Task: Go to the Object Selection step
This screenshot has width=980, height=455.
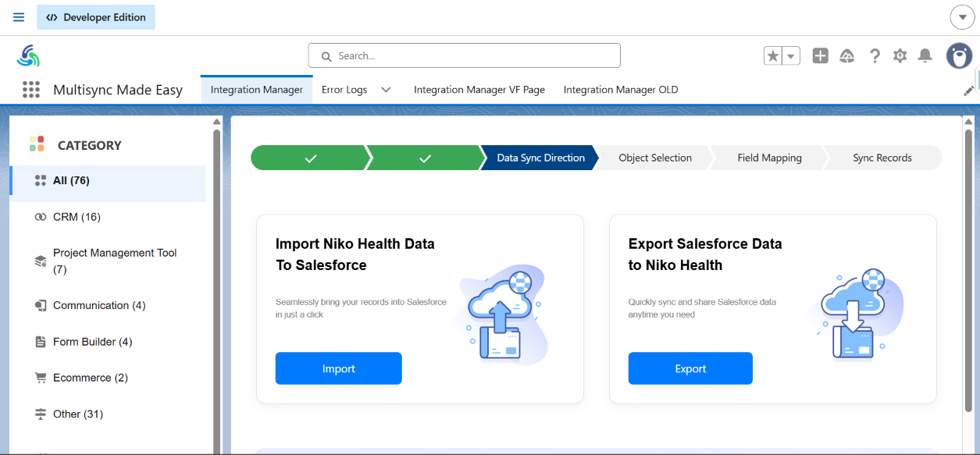Action: [x=655, y=158]
